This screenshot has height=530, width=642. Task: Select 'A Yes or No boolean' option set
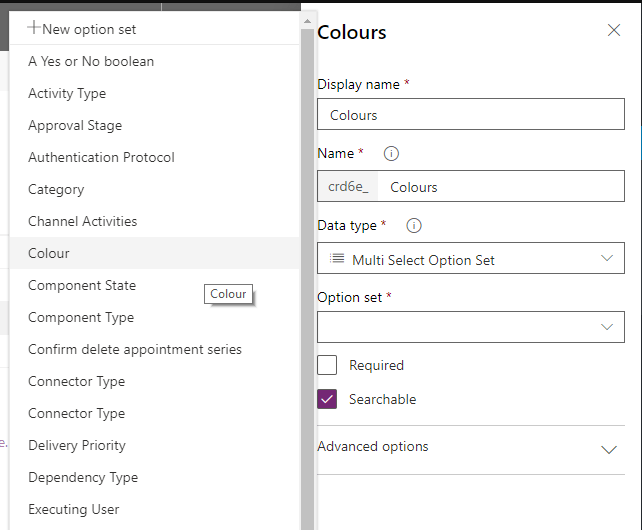pos(155,61)
